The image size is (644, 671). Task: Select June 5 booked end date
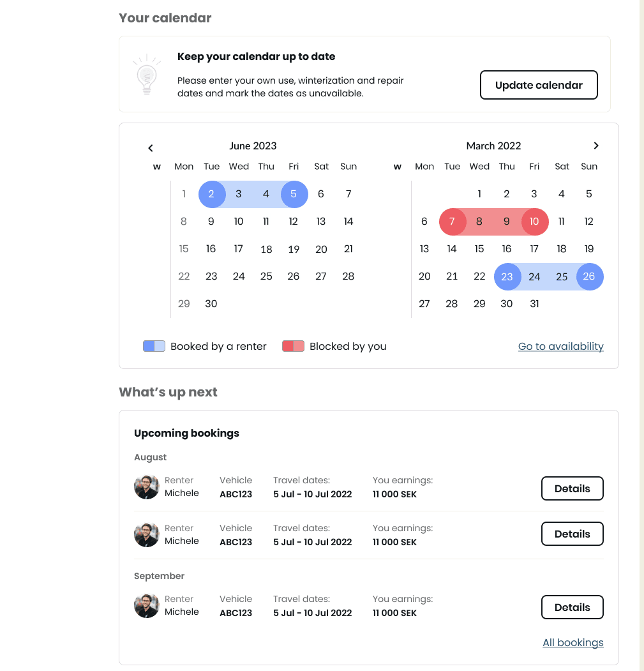[294, 194]
